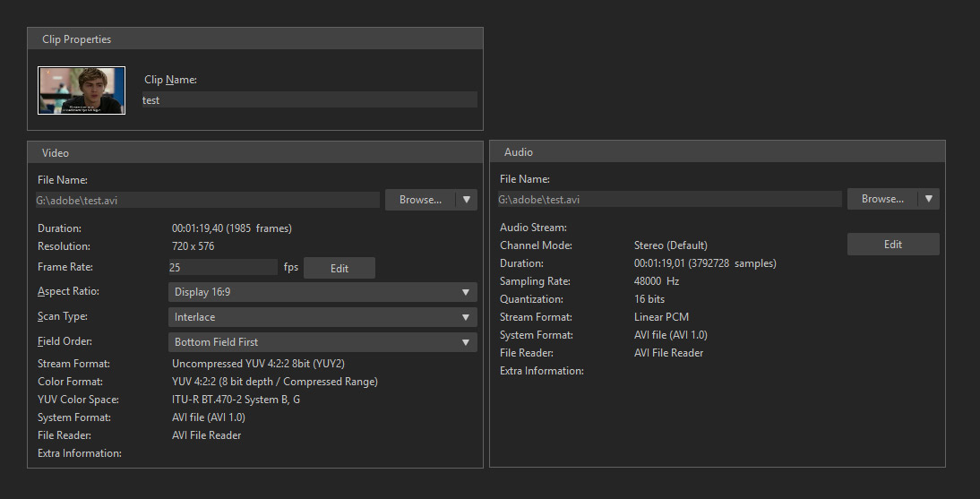Open the arrow menu beside Video Browse
Image resolution: width=980 pixels, height=499 pixels.
click(x=466, y=200)
